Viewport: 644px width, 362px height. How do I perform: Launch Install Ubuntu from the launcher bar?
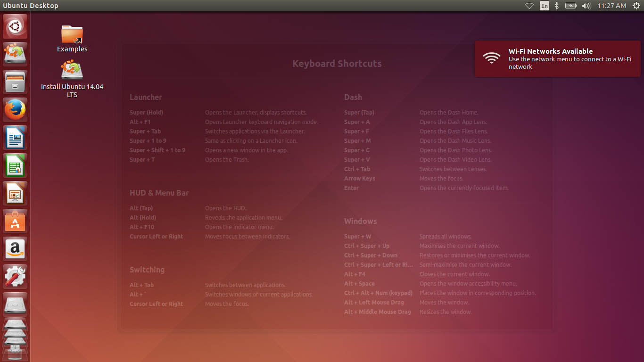click(15, 54)
